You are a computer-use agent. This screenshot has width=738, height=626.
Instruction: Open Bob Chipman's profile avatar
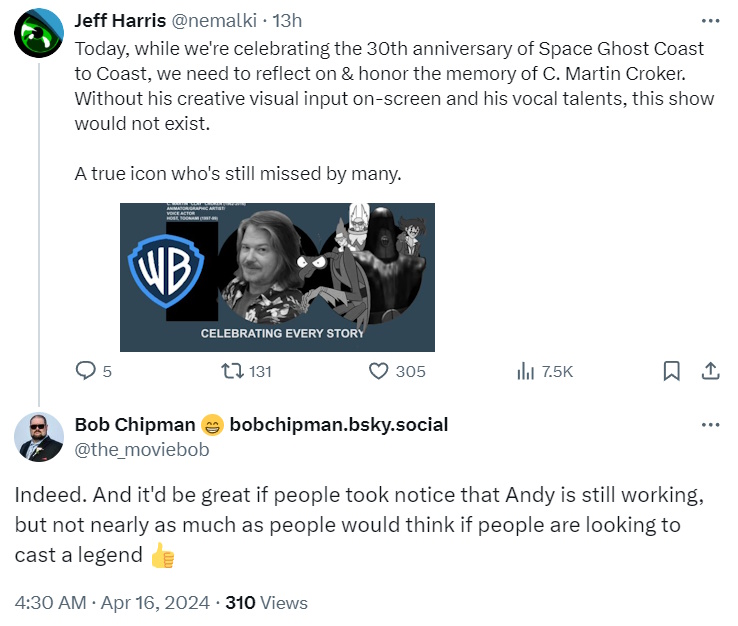pos(39,437)
